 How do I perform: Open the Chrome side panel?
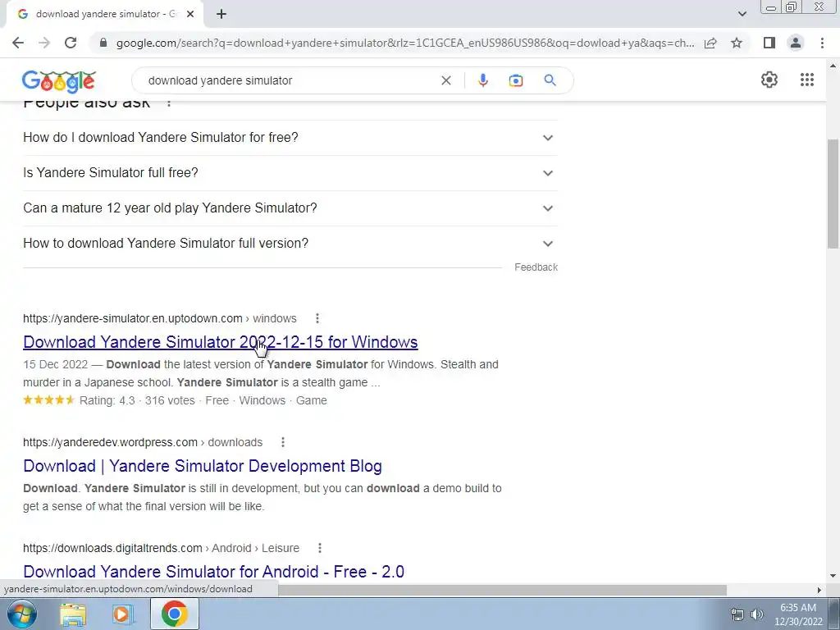click(769, 43)
